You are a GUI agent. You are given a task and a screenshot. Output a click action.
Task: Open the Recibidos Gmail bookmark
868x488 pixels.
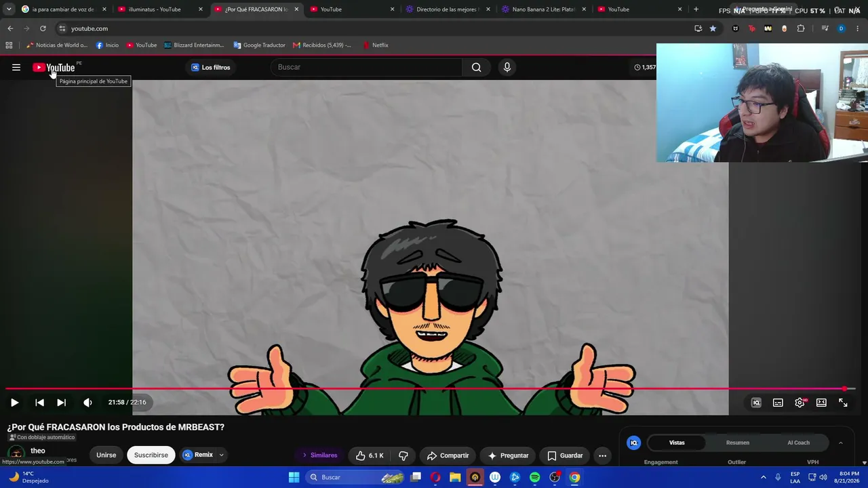click(322, 45)
